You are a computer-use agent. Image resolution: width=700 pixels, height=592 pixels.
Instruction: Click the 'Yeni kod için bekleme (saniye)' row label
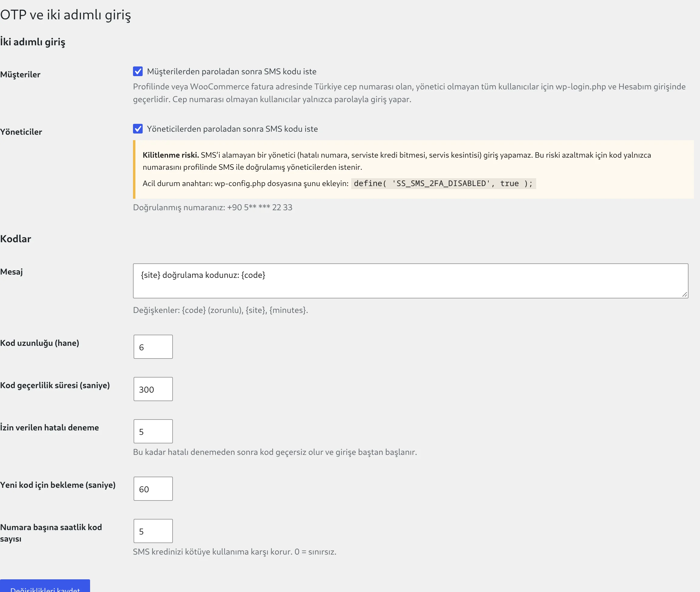(58, 485)
